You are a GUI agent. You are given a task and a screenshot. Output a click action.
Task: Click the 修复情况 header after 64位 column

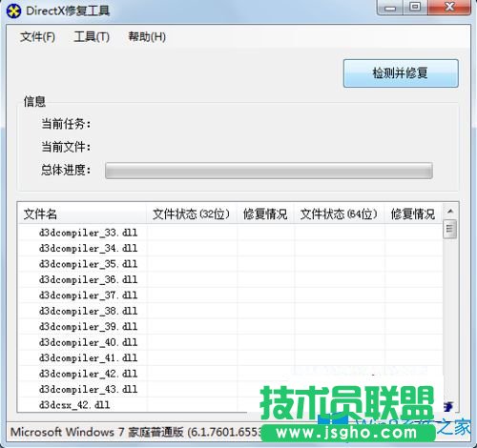[413, 214]
